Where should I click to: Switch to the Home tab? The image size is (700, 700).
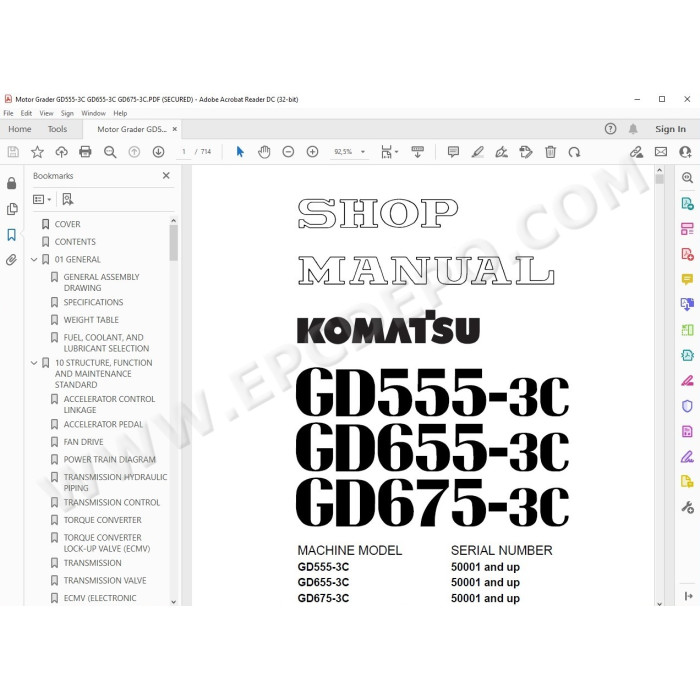(x=20, y=129)
